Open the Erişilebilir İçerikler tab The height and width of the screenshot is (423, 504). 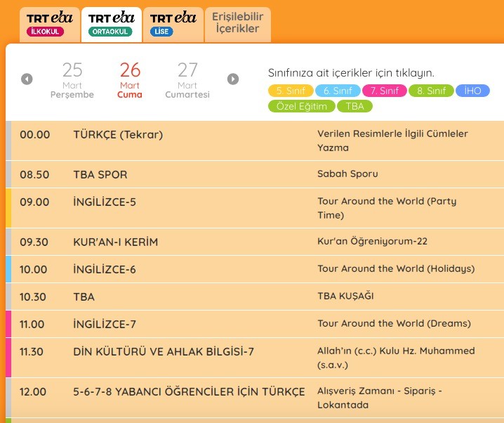click(x=237, y=23)
